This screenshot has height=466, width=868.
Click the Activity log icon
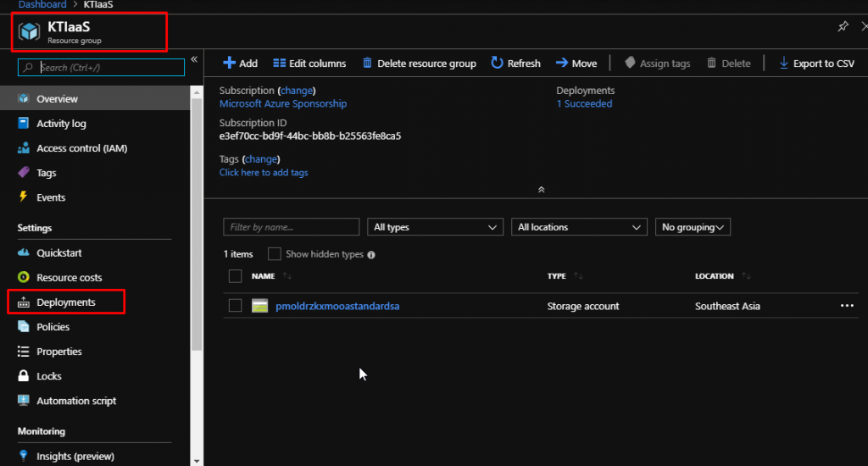(x=23, y=123)
